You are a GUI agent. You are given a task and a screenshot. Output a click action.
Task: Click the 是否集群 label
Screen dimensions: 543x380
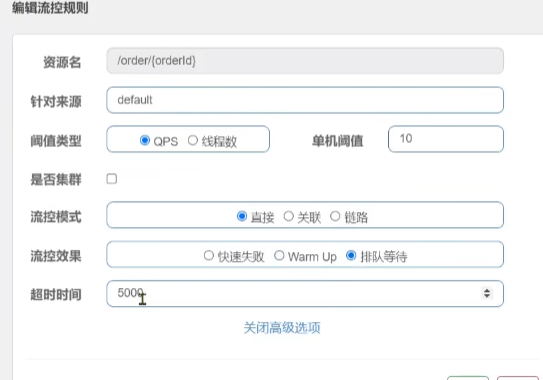(56, 179)
